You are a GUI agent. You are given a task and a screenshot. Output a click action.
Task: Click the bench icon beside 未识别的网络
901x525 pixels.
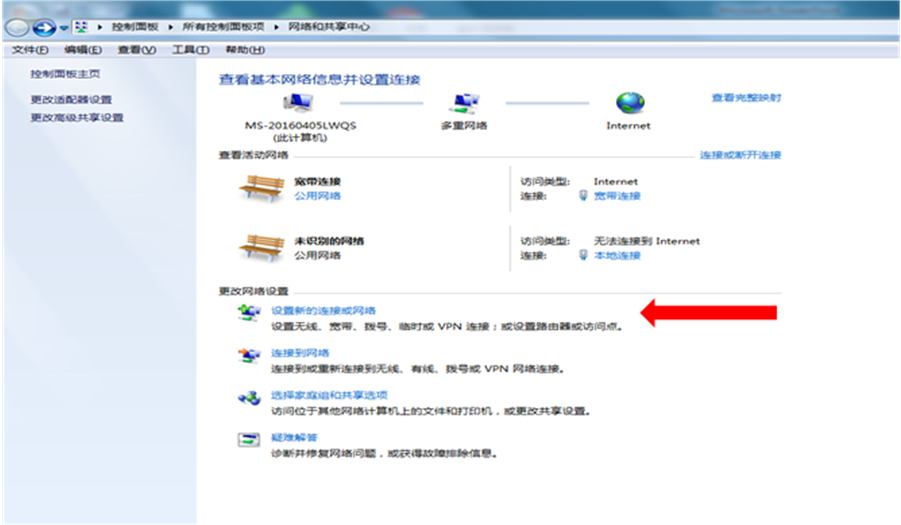tap(262, 247)
